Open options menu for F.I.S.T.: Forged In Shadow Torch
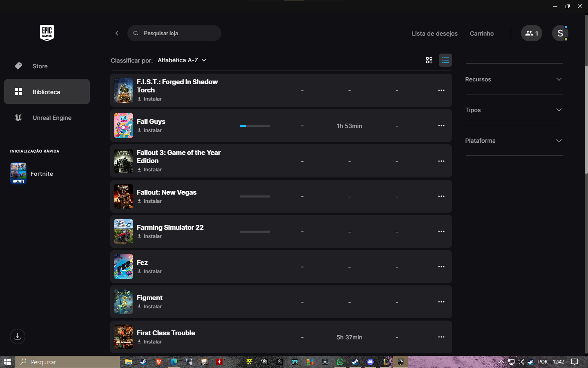 point(441,90)
